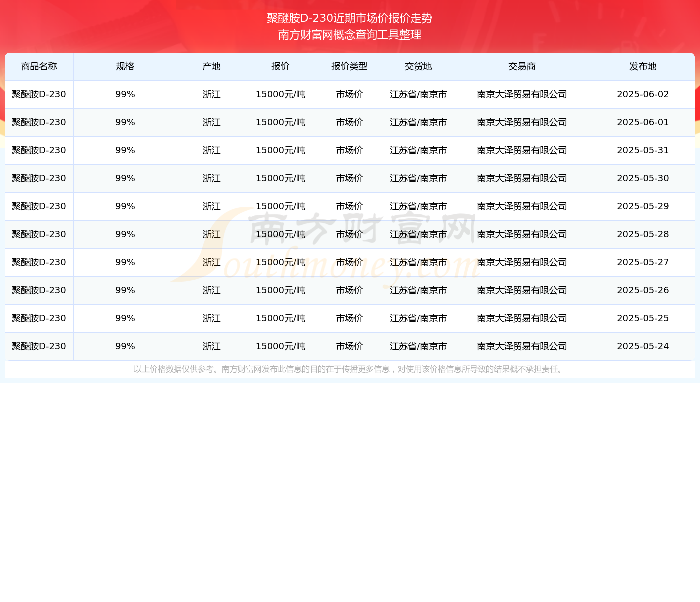
Task: Select the date cell 2025-06-02
Action: click(643, 94)
